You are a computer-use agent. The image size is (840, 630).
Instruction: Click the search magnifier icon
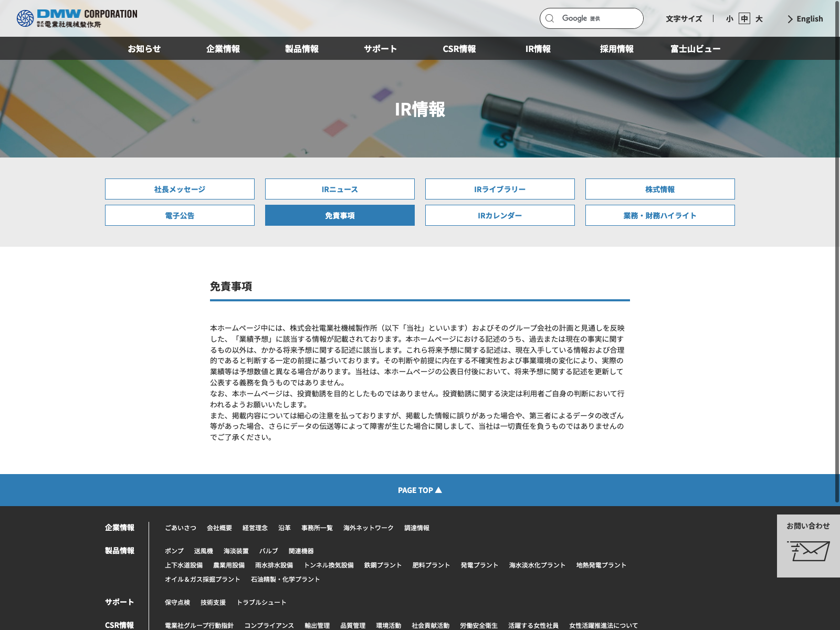pyautogui.click(x=550, y=18)
